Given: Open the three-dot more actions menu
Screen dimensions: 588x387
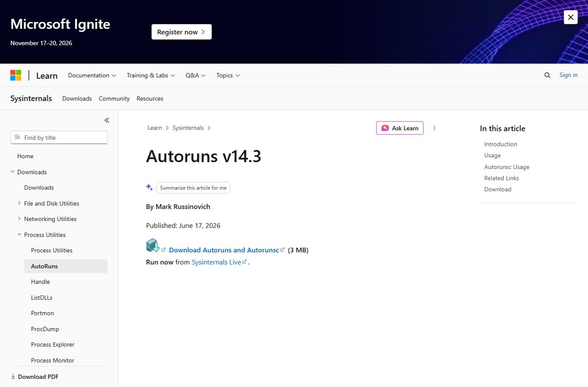Looking at the screenshot, I should [434, 128].
